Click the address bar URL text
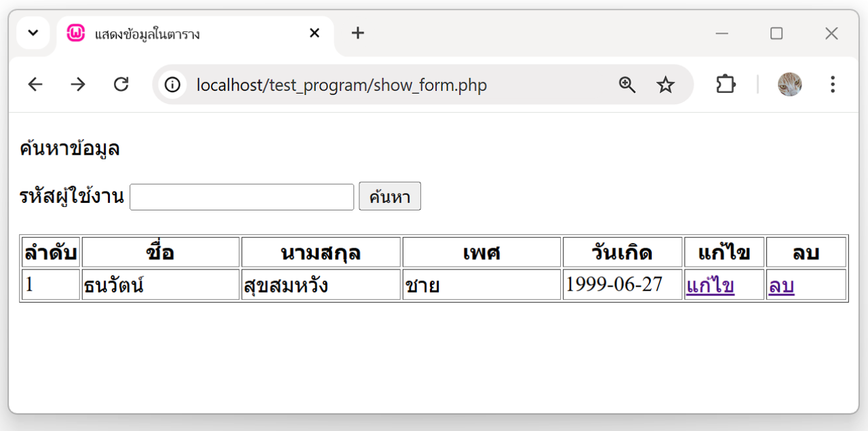Viewport: 868px width, 431px height. click(x=341, y=86)
